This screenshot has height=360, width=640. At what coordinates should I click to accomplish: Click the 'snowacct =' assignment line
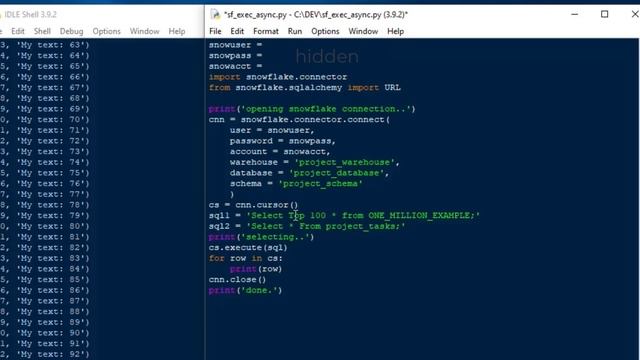[x=236, y=66]
